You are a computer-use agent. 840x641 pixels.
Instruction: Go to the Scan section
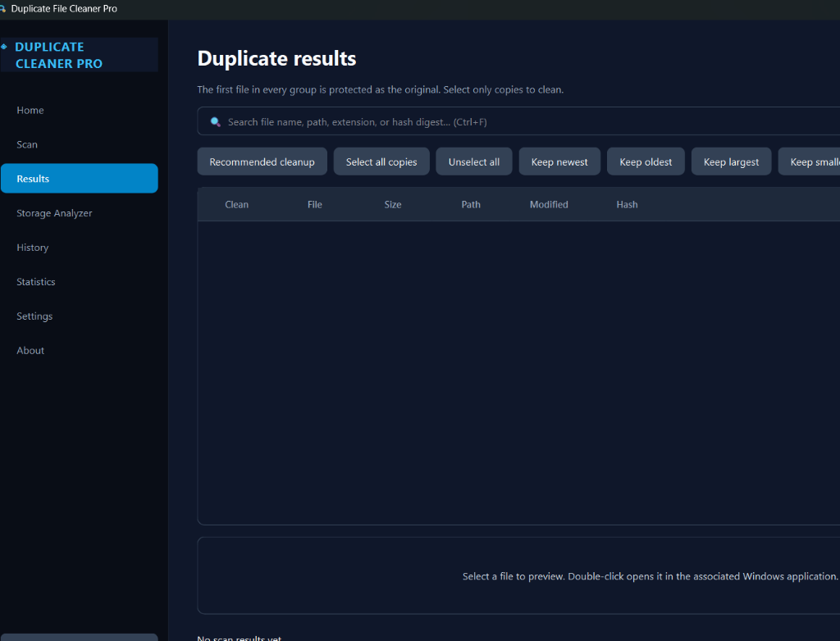(80, 144)
